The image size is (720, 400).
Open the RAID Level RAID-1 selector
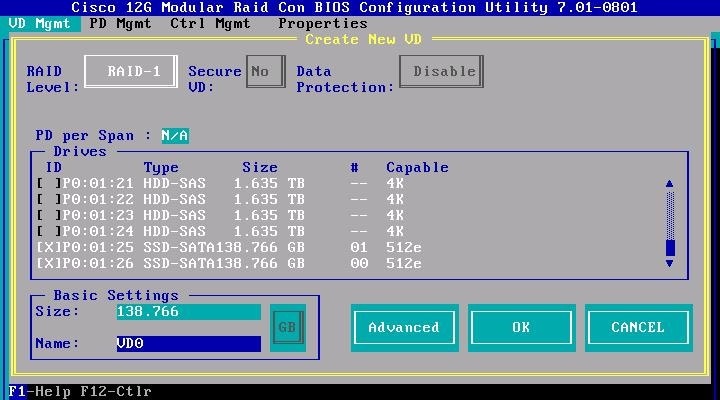(131, 72)
